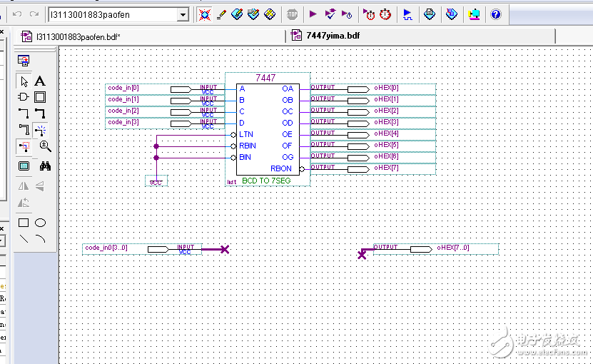Click the Start Compilation play button

pyautogui.click(x=313, y=14)
